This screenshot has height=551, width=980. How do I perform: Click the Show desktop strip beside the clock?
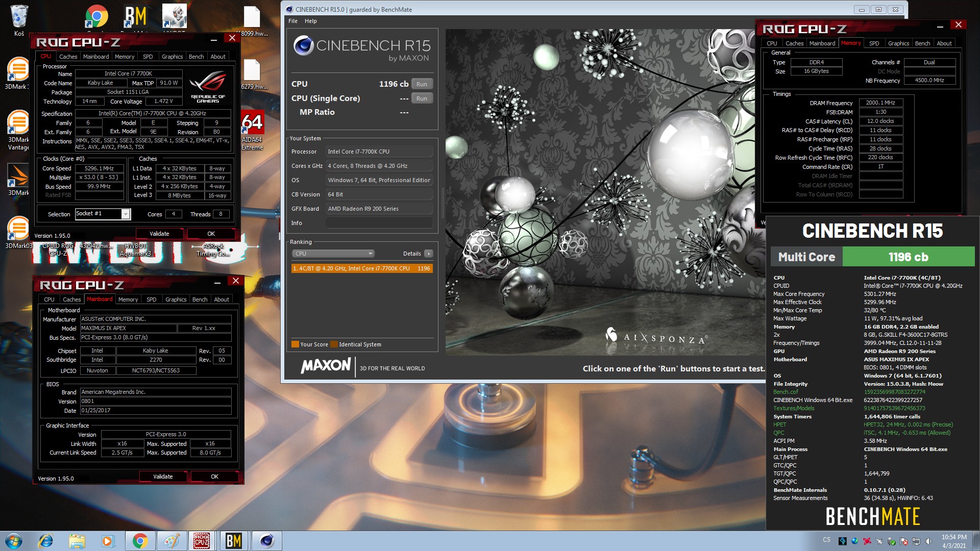pos(975,541)
